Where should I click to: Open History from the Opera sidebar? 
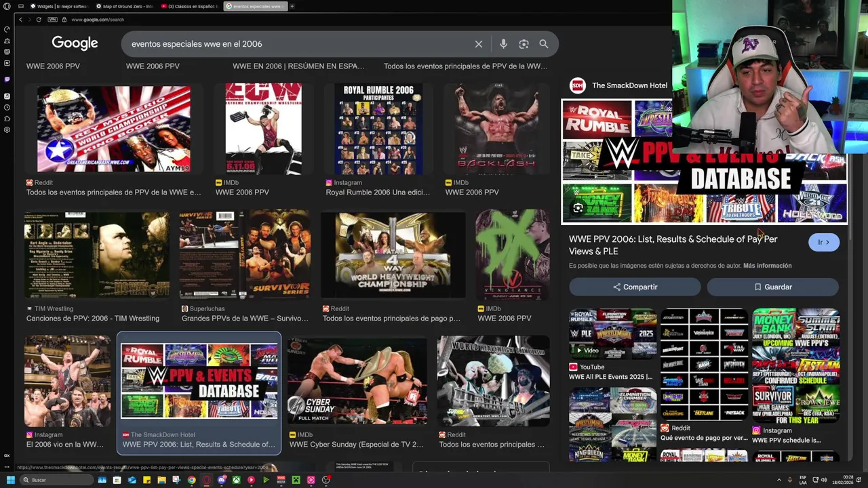[7, 107]
